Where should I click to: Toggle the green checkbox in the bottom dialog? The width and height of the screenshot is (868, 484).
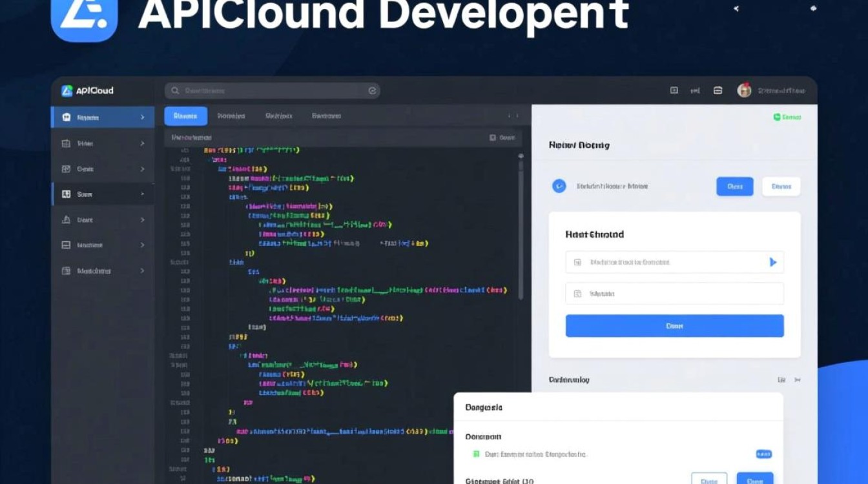click(x=477, y=454)
